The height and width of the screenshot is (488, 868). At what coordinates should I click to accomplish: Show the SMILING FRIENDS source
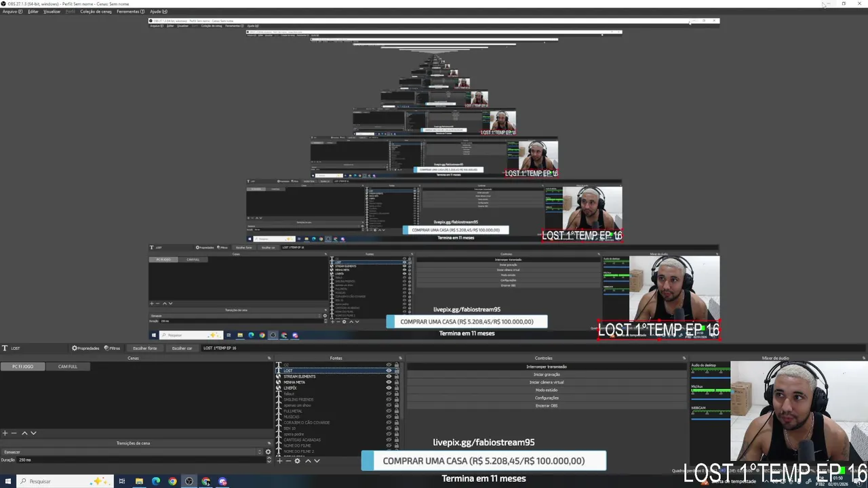(x=389, y=399)
